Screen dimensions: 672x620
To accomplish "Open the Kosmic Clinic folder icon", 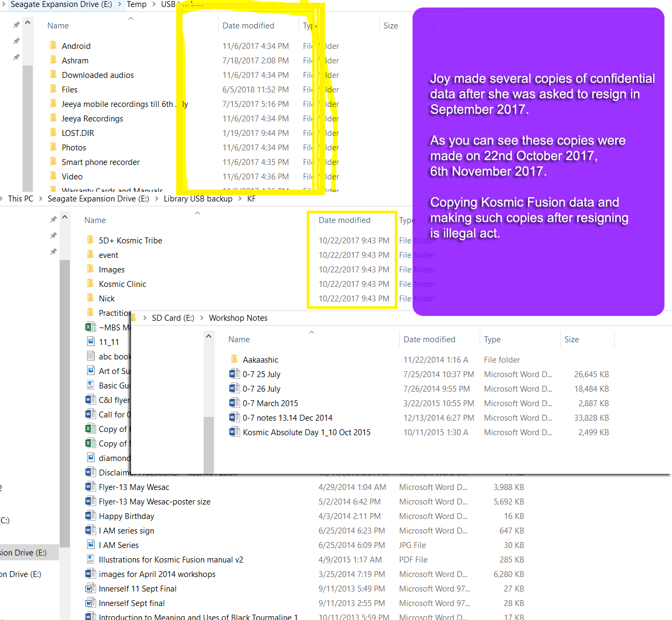I will (x=90, y=284).
